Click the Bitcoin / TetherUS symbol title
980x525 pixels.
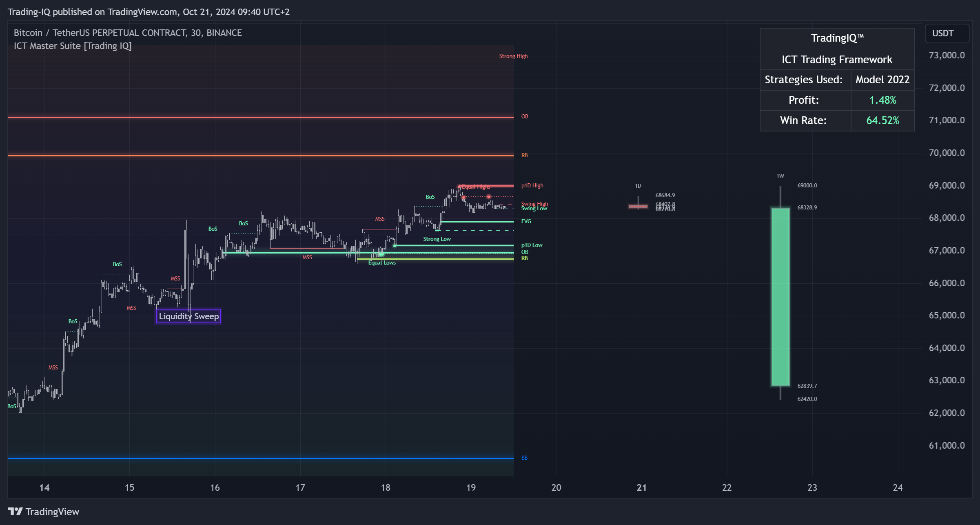click(128, 33)
